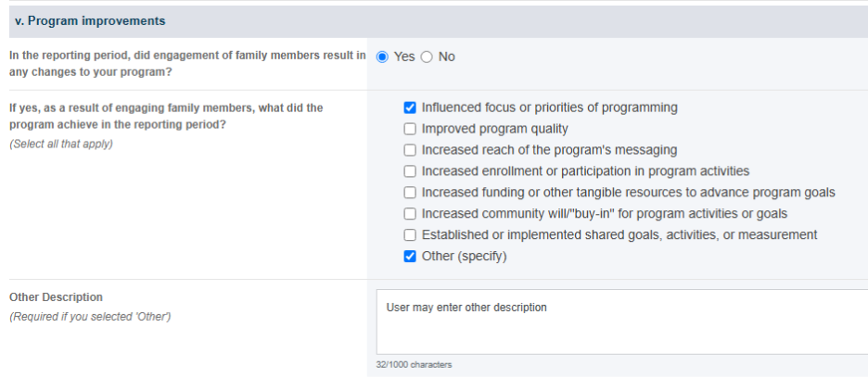868x378 pixels.
Task: Uncheck Influenced focus or priorities of programming
Action: (410, 107)
